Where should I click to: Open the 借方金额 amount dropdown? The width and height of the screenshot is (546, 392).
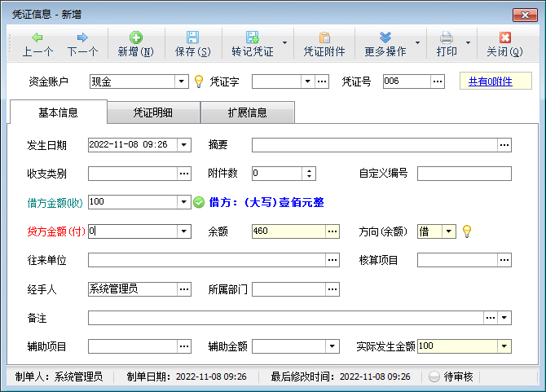(184, 202)
